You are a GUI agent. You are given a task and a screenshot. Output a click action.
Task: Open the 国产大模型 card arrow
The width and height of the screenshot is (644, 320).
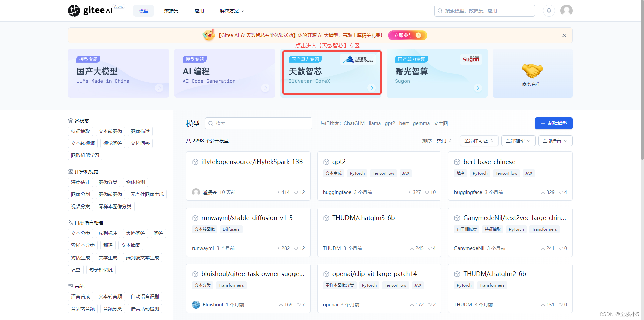pos(159,88)
